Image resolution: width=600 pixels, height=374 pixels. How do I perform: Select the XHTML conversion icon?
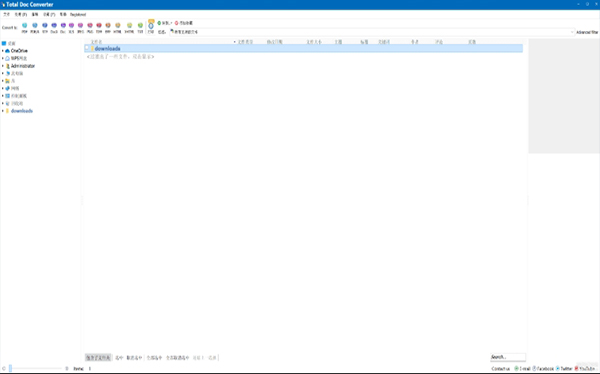129,28
